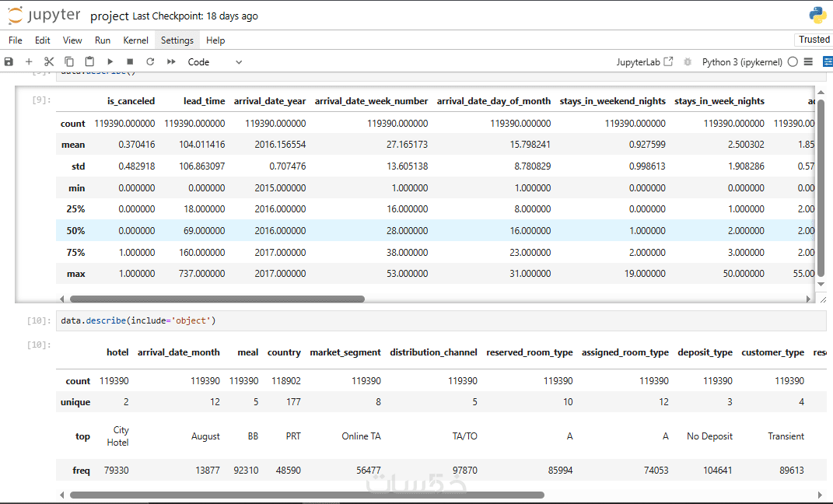Copy the selected cell

click(x=69, y=61)
